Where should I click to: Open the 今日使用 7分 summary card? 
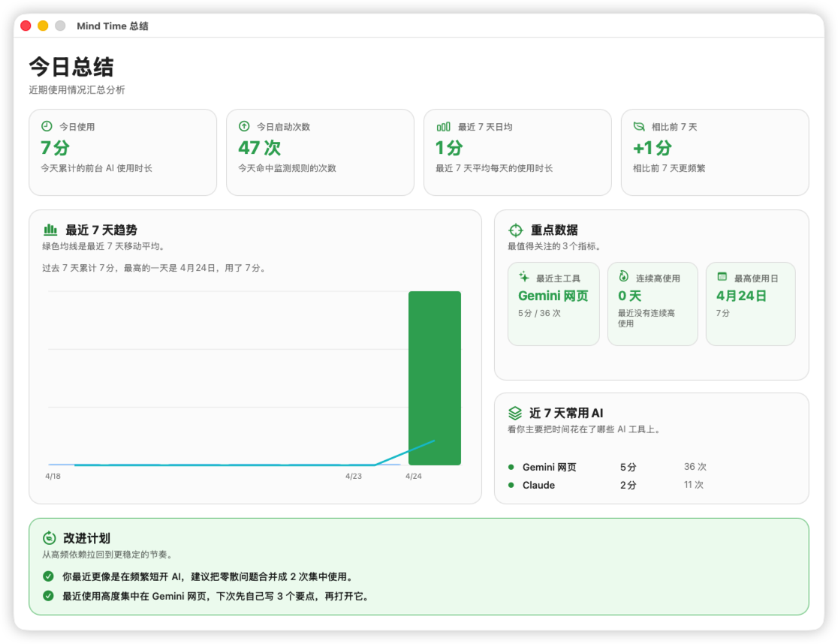pyautogui.click(x=123, y=152)
